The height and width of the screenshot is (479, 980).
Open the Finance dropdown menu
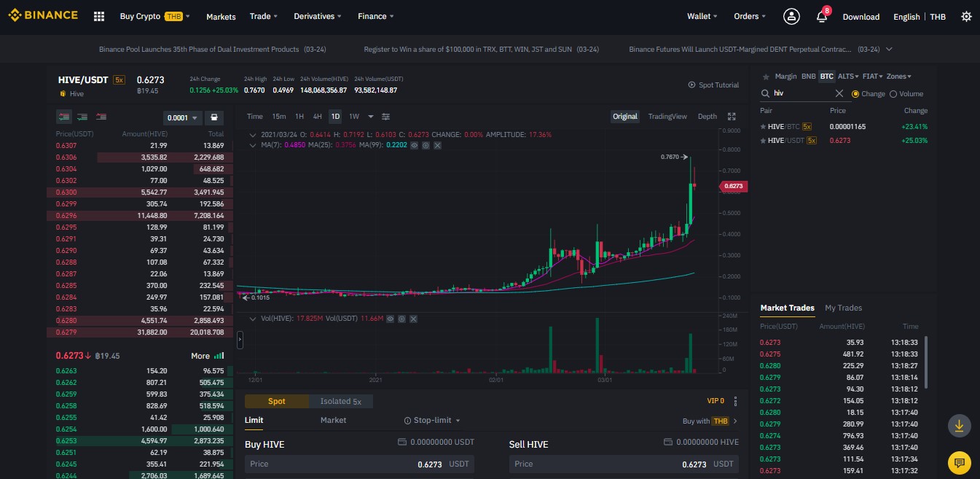point(376,16)
